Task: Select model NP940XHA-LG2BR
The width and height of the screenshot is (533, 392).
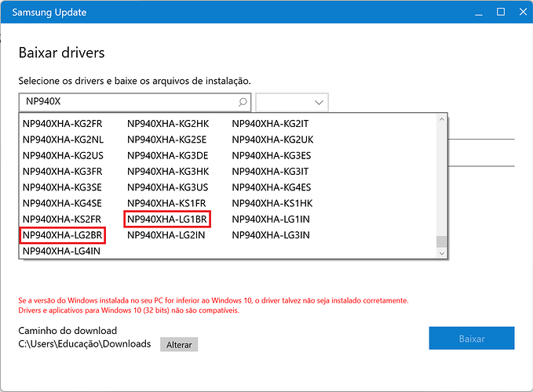Action: click(x=63, y=235)
